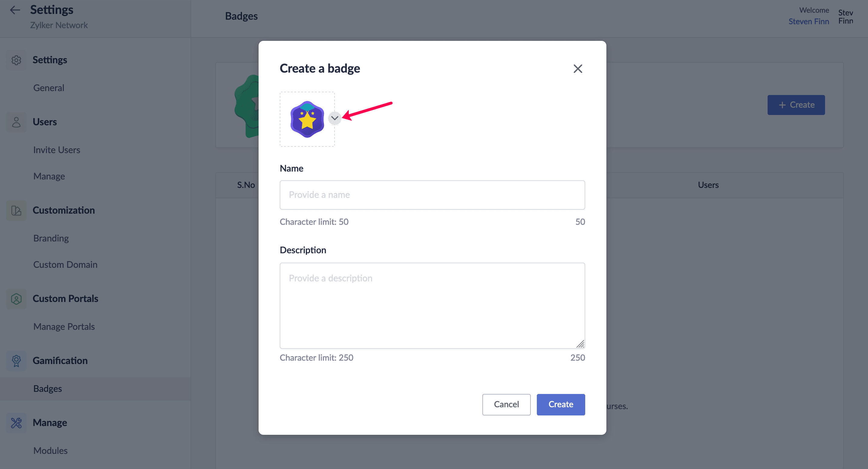Click the Users person icon
The height and width of the screenshot is (469, 868).
(x=16, y=122)
